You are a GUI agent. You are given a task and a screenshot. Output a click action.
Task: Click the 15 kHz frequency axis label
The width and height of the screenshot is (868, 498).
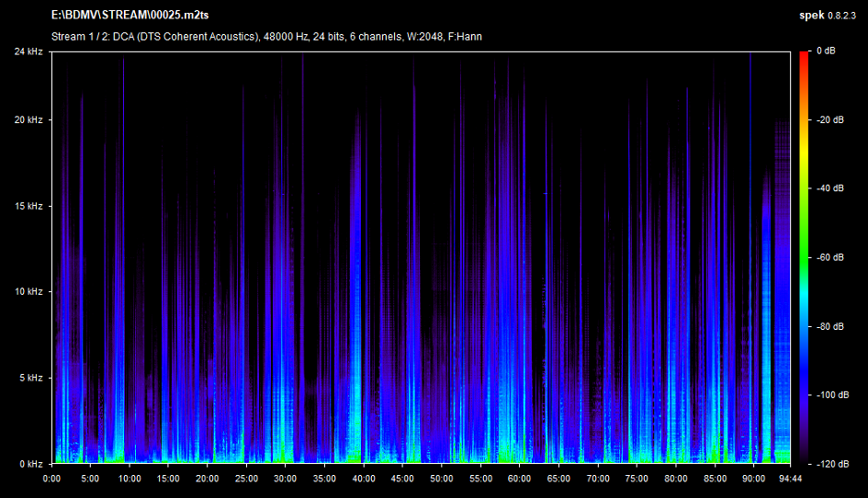(x=28, y=207)
